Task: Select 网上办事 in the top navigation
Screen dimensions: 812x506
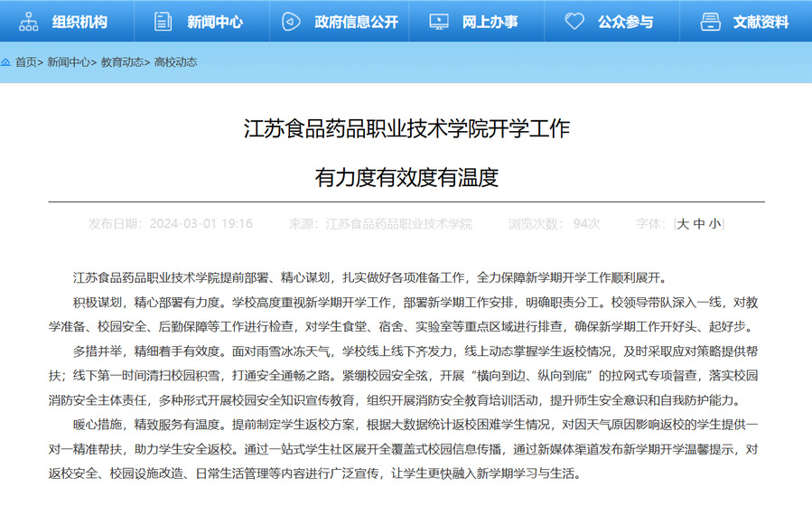Action: 490,22
